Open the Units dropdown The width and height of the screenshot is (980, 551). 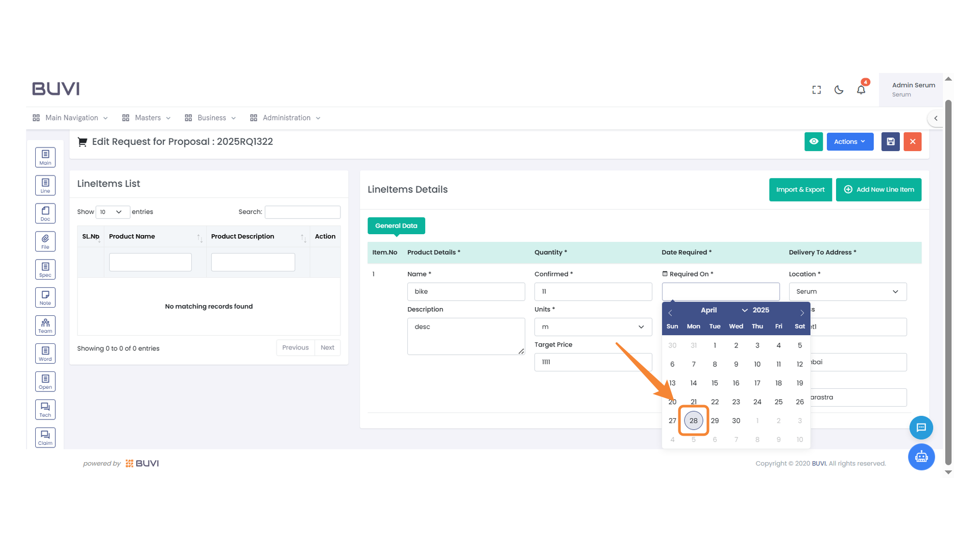[593, 327]
